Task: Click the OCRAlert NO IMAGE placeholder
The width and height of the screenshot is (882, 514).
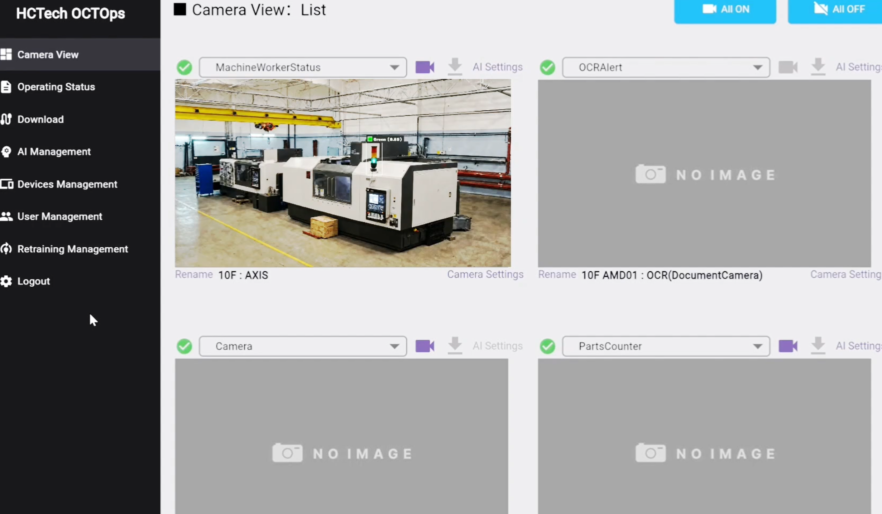Action: [x=704, y=173]
